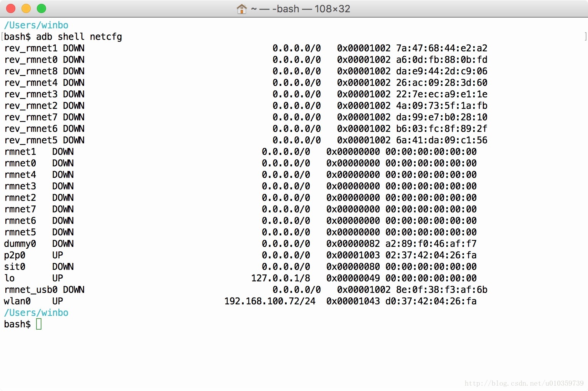The width and height of the screenshot is (588, 391).
Task: Click the 'rev_rmnet0' interface name
Action: (x=31, y=60)
